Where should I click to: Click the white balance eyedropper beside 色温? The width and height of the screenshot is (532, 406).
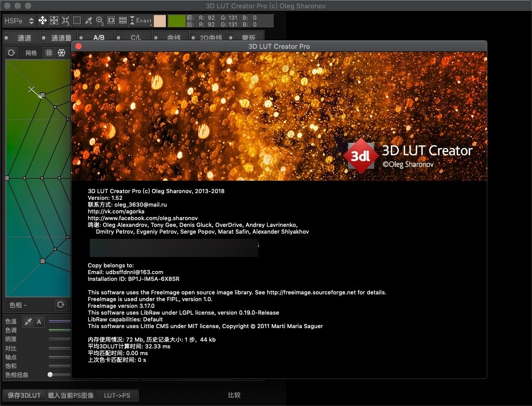(28, 322)
